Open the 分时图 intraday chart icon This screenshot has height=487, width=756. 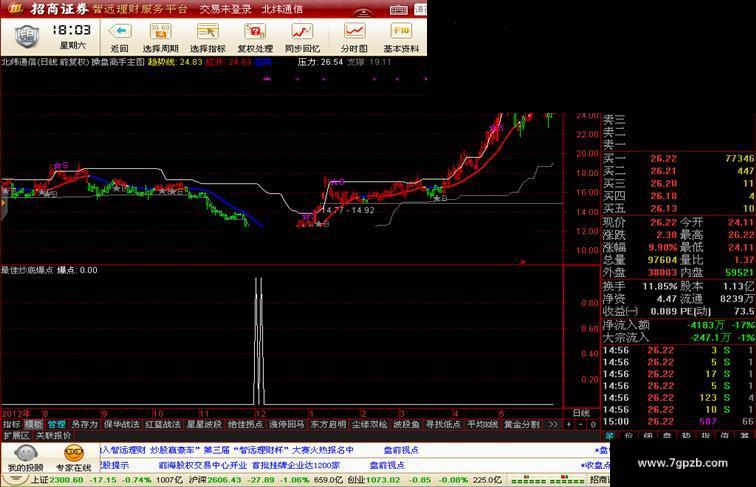(x=354, y=32)
